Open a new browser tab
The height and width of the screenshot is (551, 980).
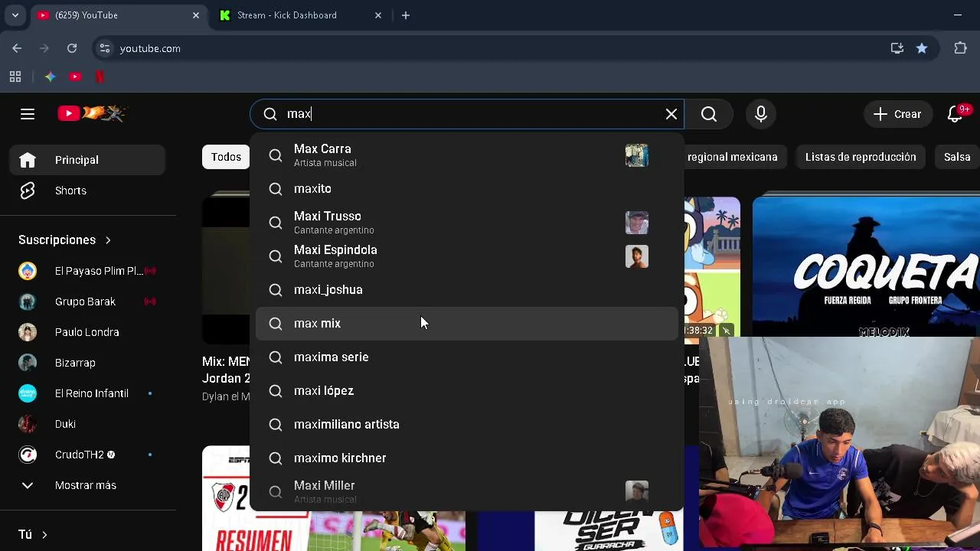(x=406, y=15)
